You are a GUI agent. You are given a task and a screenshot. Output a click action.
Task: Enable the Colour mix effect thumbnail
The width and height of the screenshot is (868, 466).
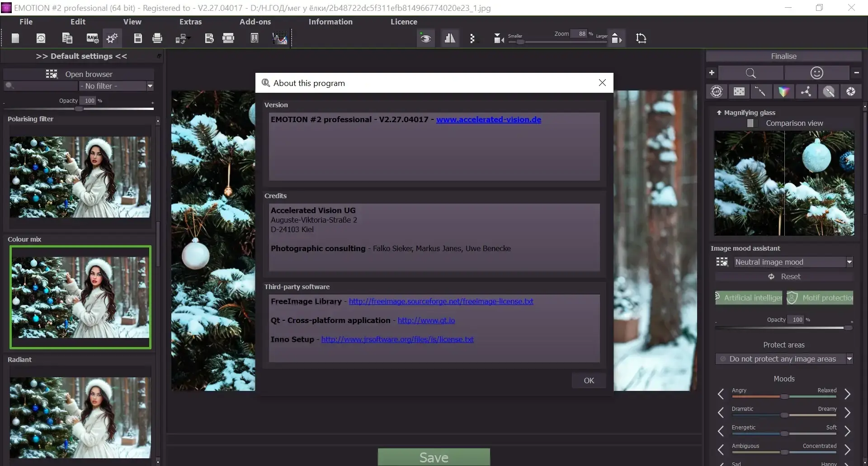point(80,297)
